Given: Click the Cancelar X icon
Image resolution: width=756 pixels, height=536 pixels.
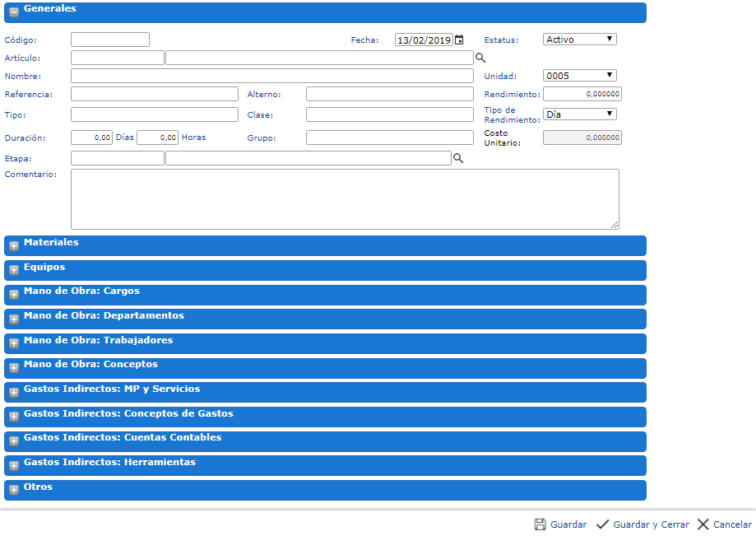Looking at the screenshot, I should click(x=703, y=524).
